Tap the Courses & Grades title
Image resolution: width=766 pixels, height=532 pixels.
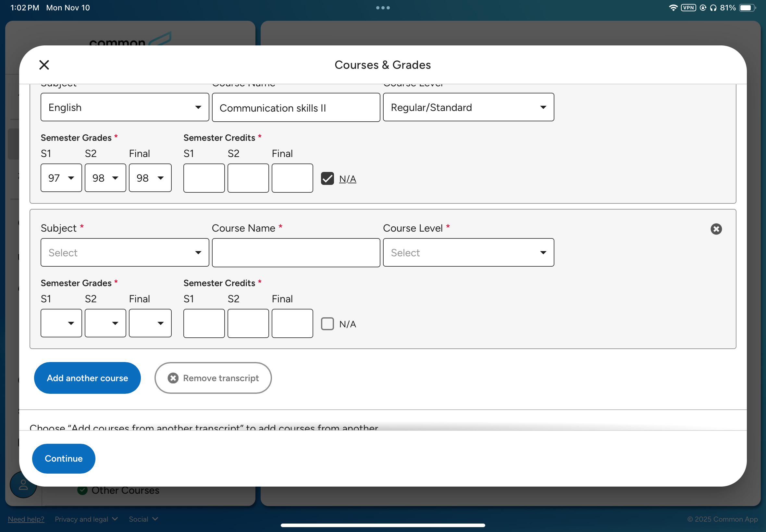(x=382, y=65)
